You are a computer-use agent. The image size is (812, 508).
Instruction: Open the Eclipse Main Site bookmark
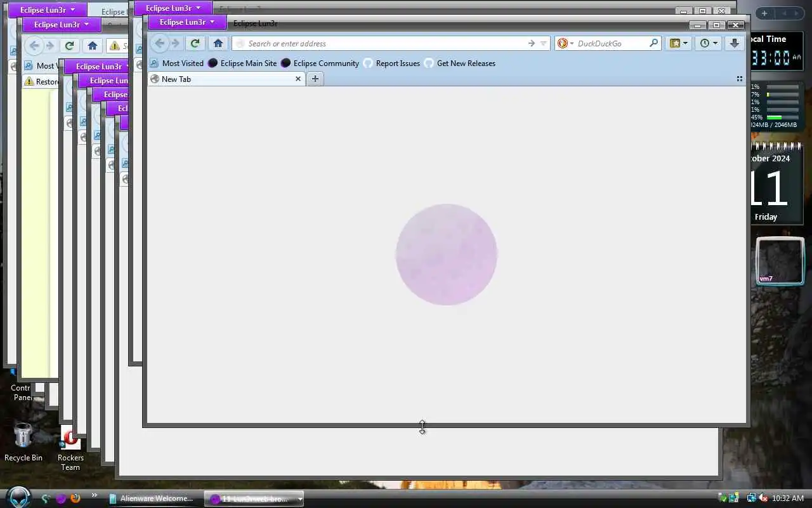point(243,63)
